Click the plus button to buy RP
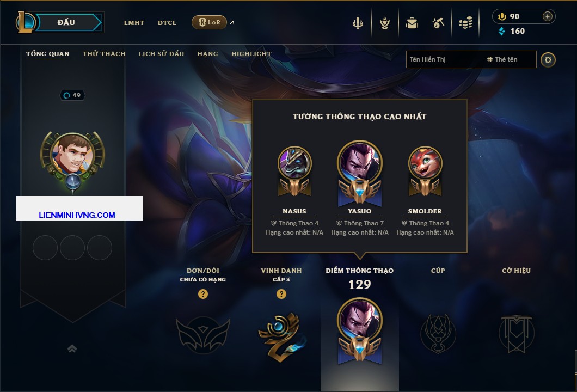 click(548, 16)
